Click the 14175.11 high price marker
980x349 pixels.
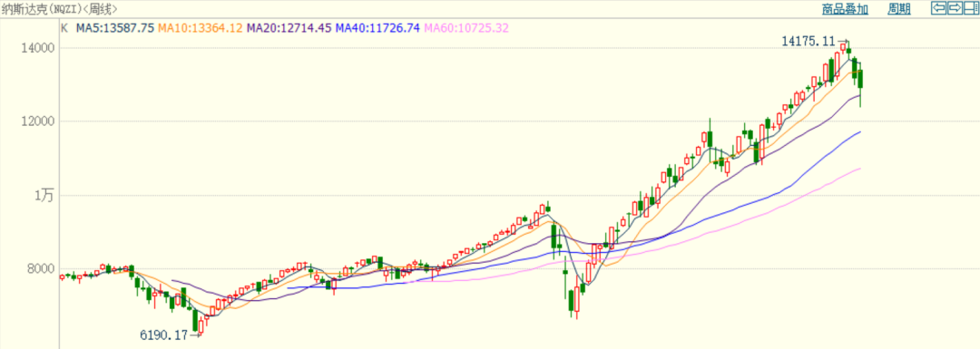click(x=808, y=41)
